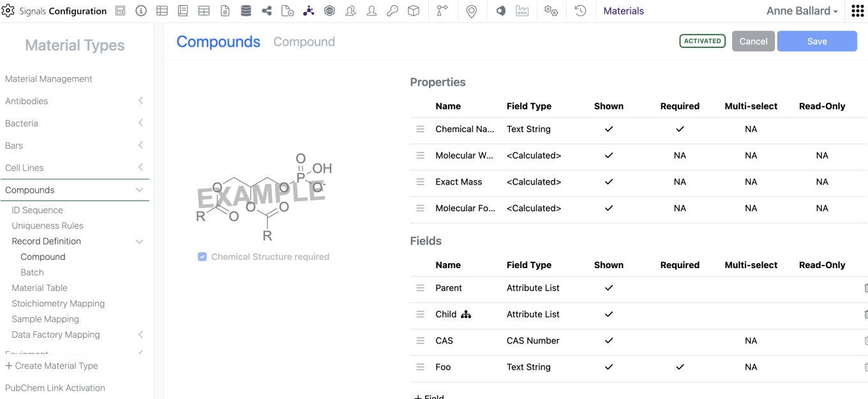This screenshot has width=868, height=399.
Task: Grab the drag handle of Chemical Name row
Action: coord(421,129)
